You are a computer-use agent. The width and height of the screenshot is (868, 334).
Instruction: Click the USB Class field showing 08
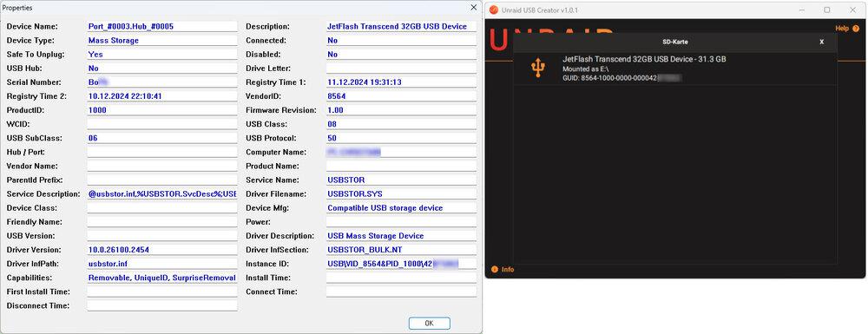tap(401, 124)
